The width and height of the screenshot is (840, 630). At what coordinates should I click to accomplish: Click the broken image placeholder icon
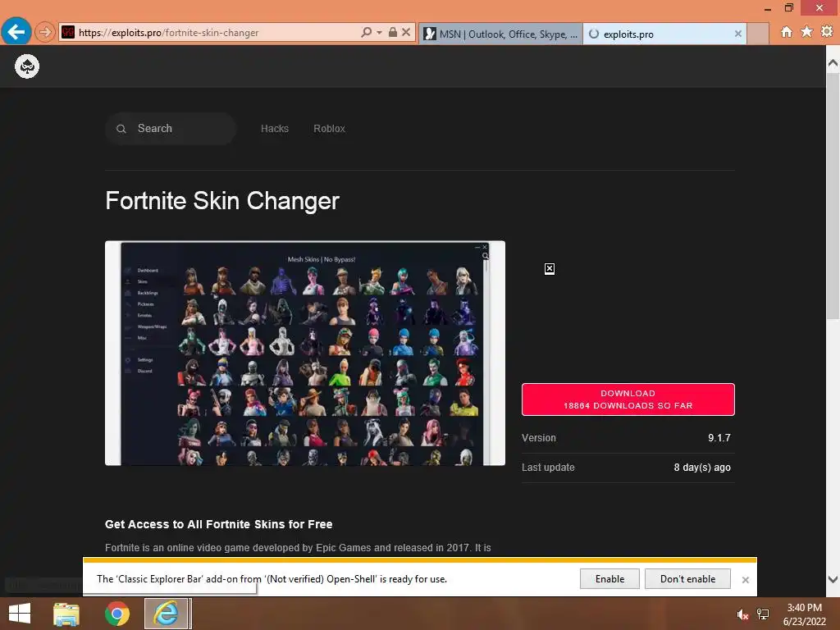(549, 269)
